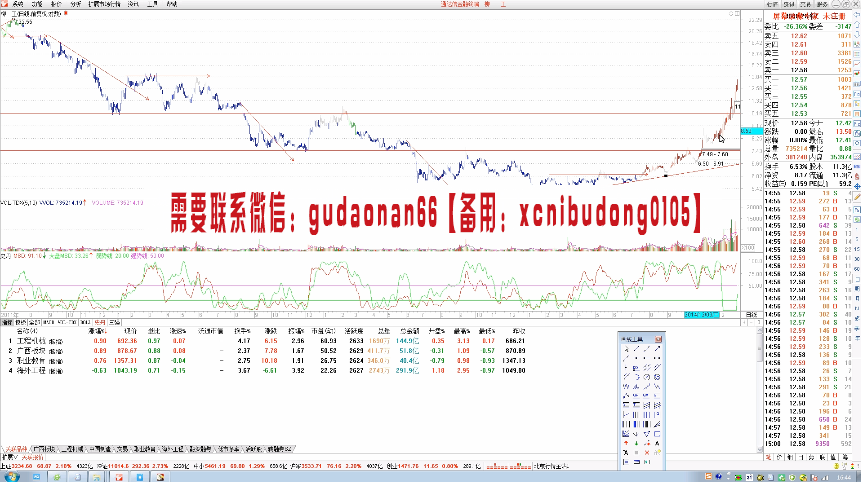The width and height of the screenshot is (861, 482).
Task: Select the first horizontal level-line tool
Action: [626, 405]
